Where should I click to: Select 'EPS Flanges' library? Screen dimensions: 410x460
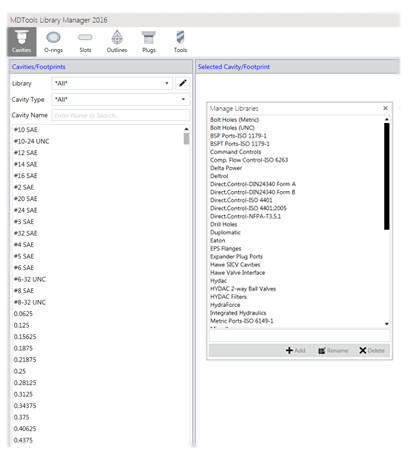pyautogui.click(x=225, y=249)
